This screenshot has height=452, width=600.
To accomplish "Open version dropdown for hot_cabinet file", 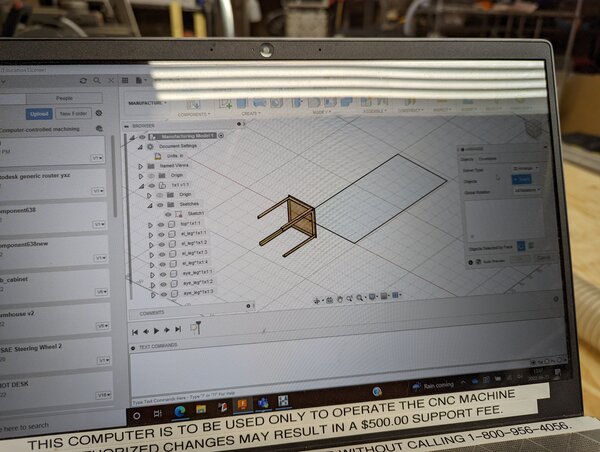I will coord(102,292).
